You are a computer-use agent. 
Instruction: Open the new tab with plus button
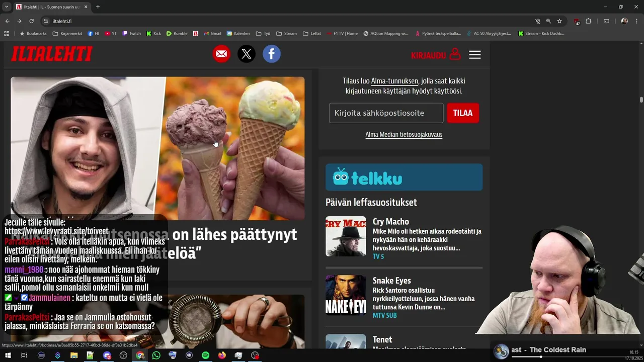click(98, 7)
